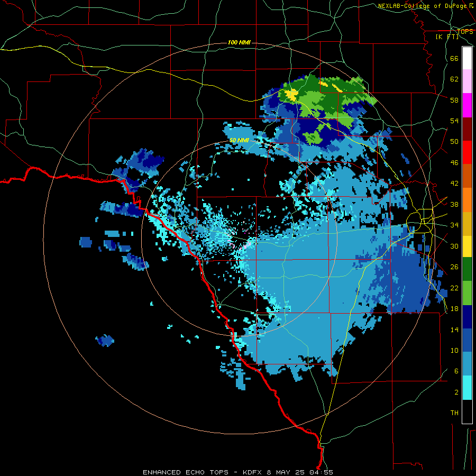Click the 2 legend value
This screenshot has height=476, width=476.
(456, 392)
